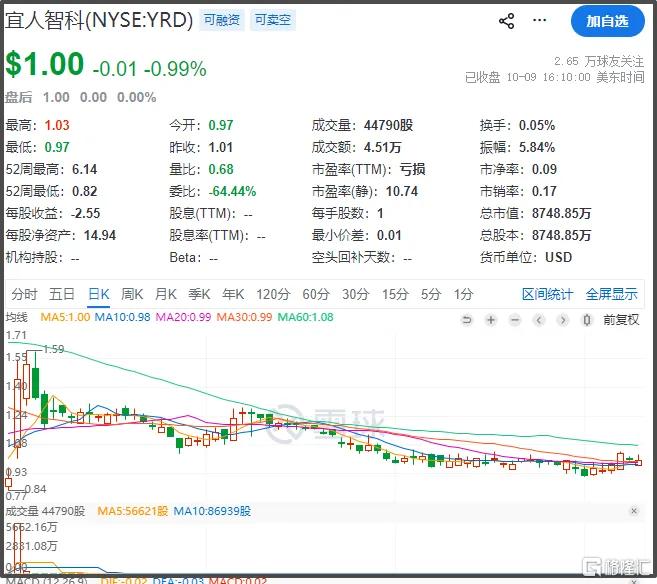Select the 周K chart tab
This screenshot has width=657, height=584.
pyautogui.click(x=132, y=294)
